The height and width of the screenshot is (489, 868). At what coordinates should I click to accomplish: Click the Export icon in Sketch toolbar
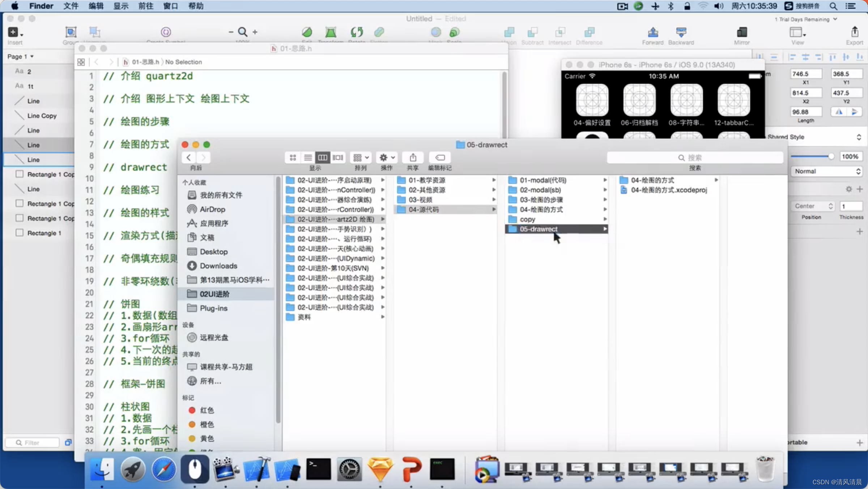(855, 32)
